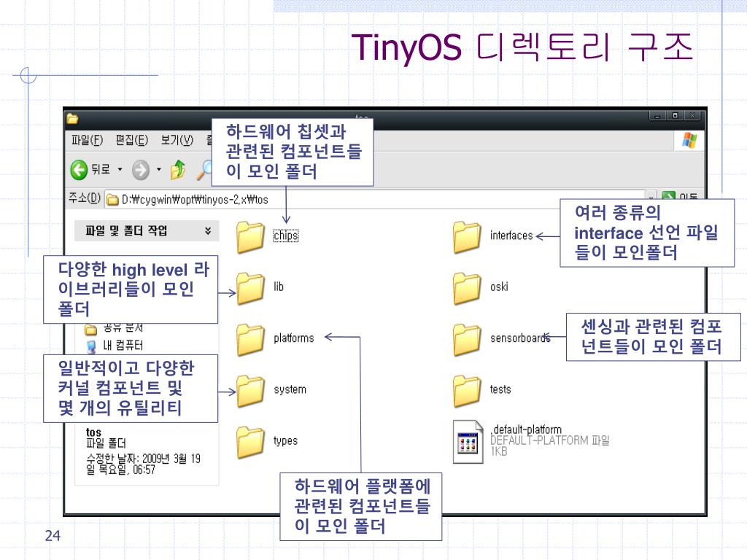
Task: Select the interfaces folder name
Action: coord(511,236)
